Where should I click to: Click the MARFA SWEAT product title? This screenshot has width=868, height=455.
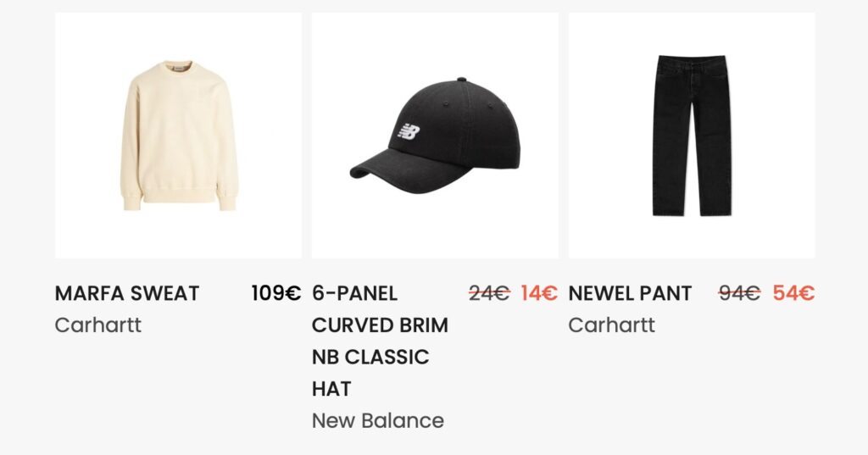(127, 293)
